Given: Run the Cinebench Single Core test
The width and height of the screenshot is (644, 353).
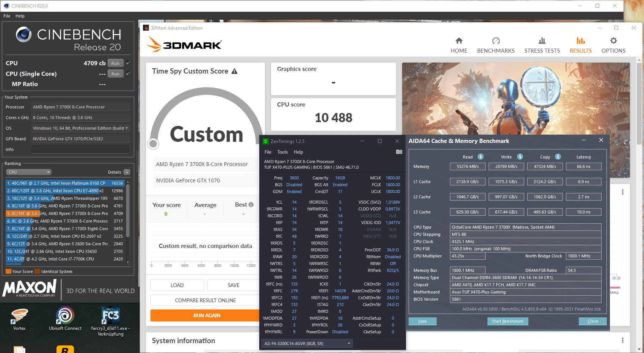Looking at the screenshot, I should click(x=116, y=74).
